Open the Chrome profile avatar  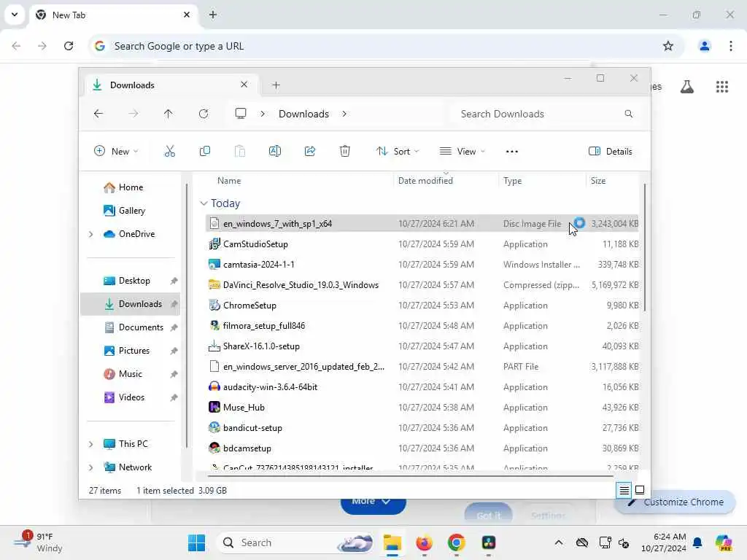[x=704, y=46]
